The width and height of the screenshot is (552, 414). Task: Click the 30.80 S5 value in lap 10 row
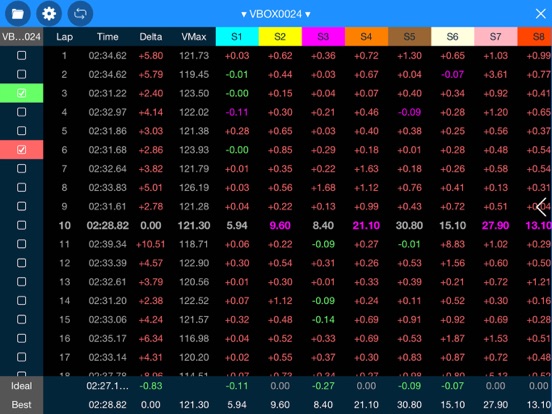point(409,225)
